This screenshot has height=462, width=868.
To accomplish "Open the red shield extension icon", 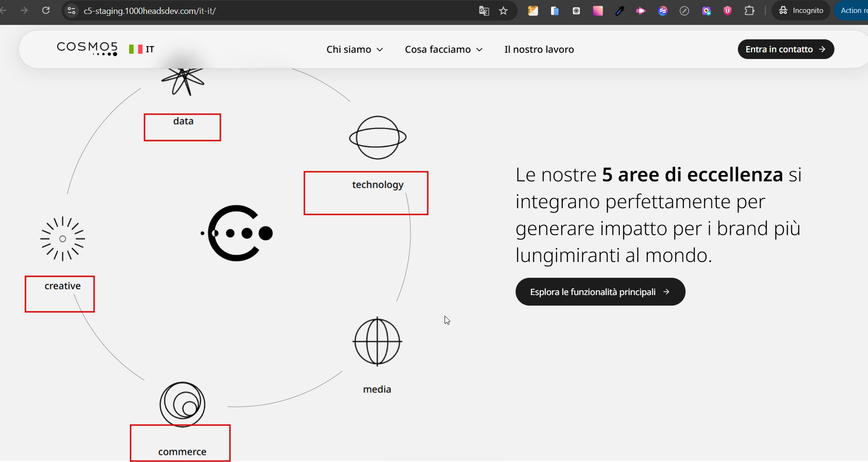I will coord(727,11).
